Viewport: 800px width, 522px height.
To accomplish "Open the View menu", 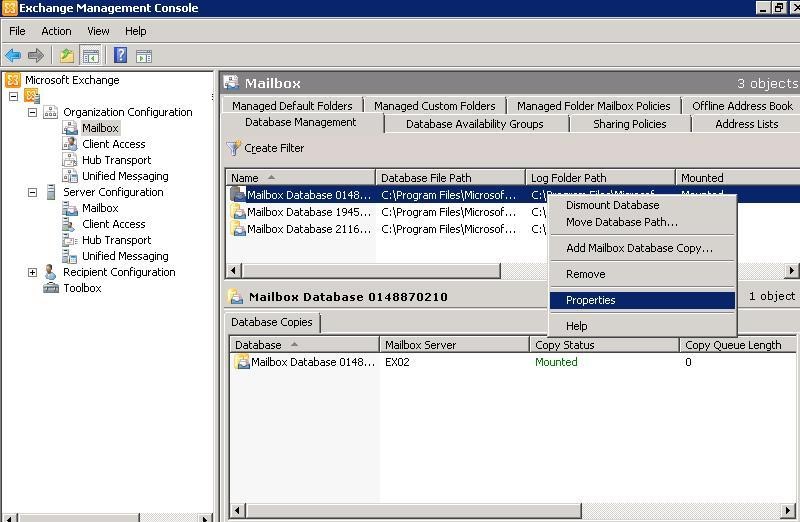I will tap(98, 31).
